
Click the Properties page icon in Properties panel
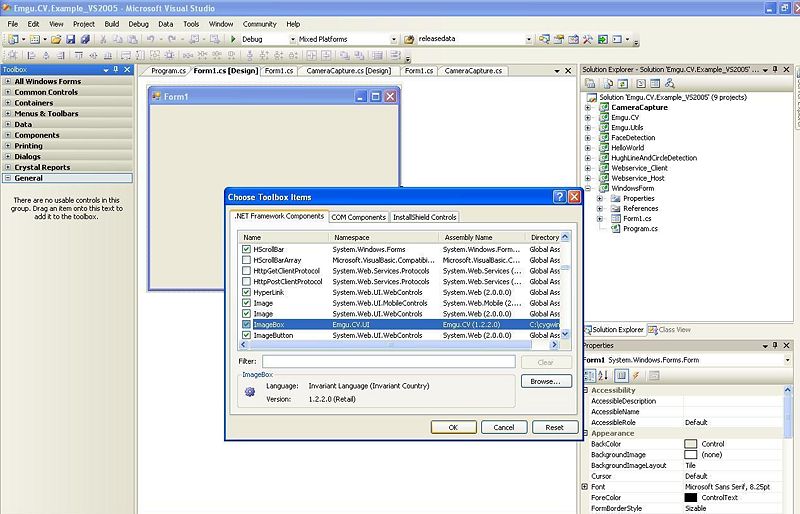point(621,376)
